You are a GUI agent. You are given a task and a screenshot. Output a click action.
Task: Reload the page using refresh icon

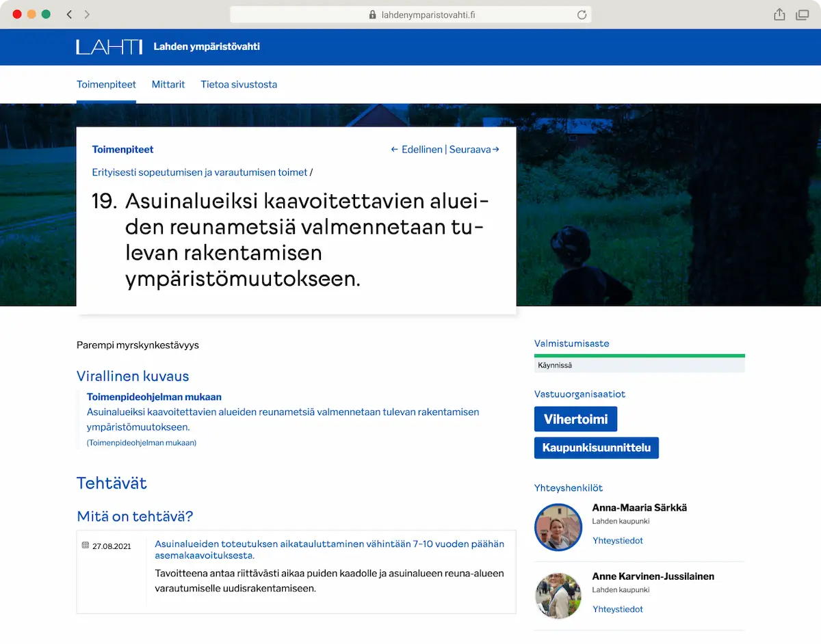coord(582,14)
